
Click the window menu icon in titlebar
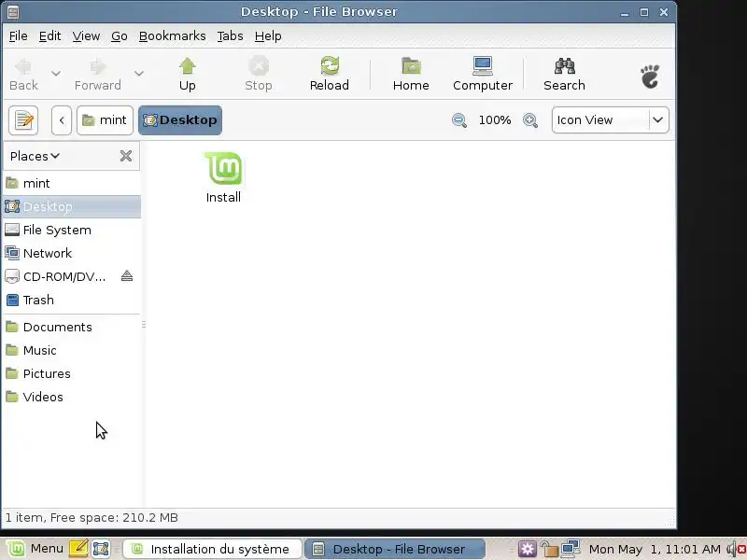coord(13,11)
